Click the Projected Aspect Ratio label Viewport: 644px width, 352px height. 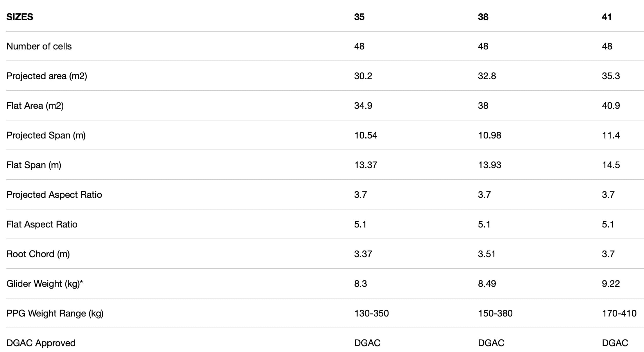[54, 195]
